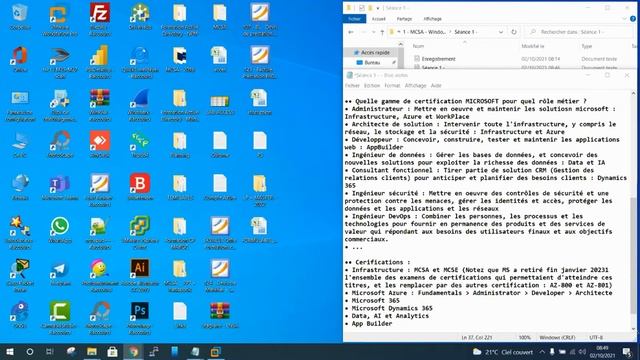
Task: Open Explorer help question-mark icon
Action: [x=633, y=19]
